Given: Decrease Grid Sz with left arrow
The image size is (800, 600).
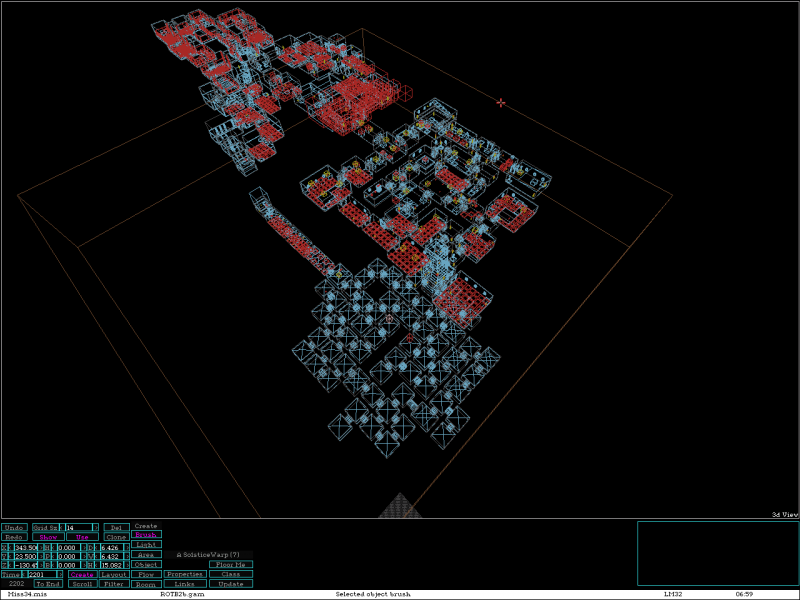Looking at the screenshot, I should click(61, 527).
